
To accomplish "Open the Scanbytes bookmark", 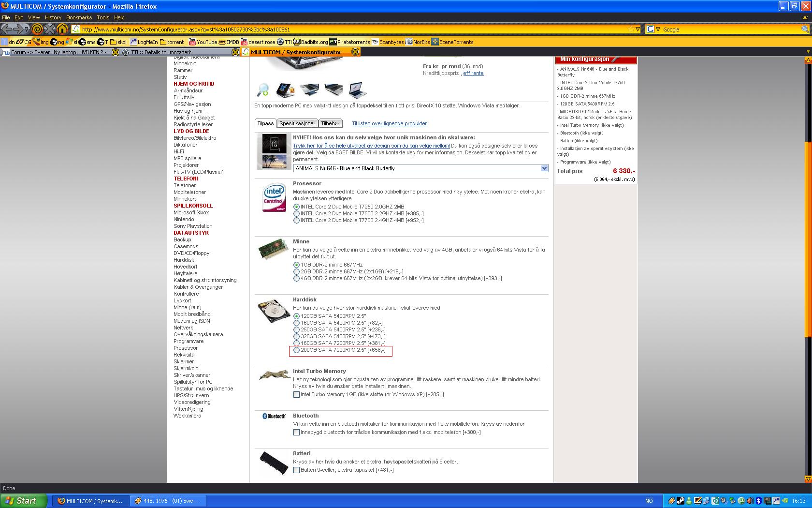I will coord(388,42).
